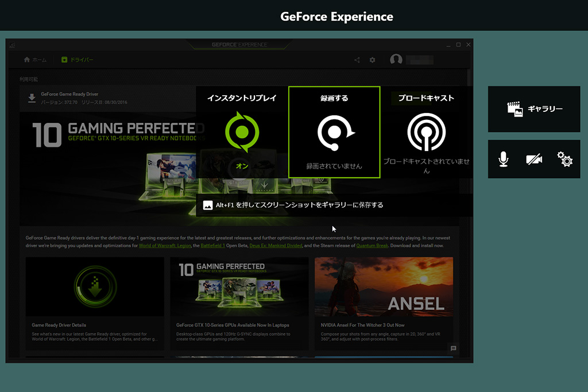Image resolution: width=588 pixels, height=392 pixels.
Task: Click the share icon in GeForce header
Action: pyautogui.click(x=357, y=60)
